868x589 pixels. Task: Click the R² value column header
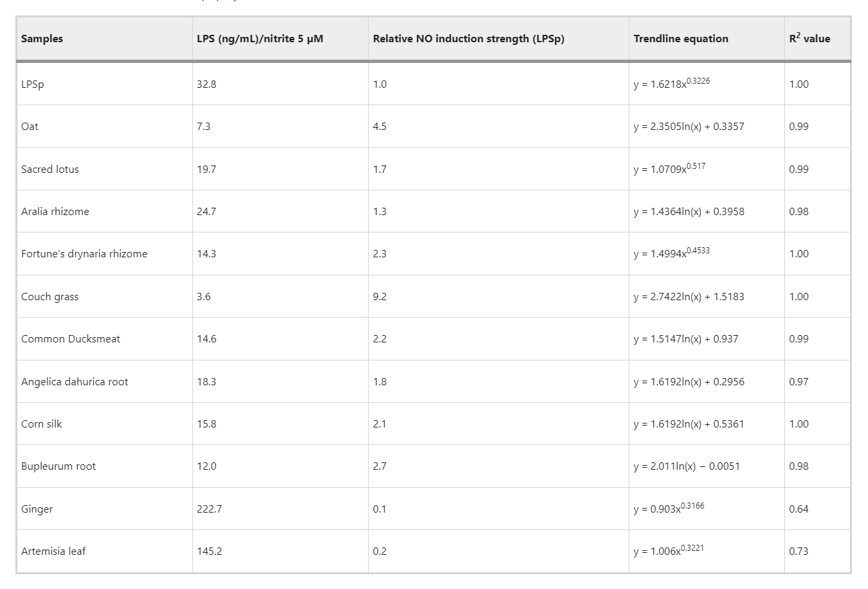point(810,39)
